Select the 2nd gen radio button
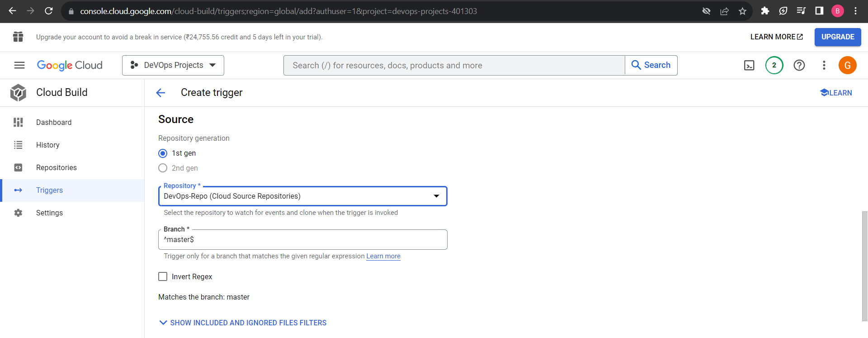The width and height of the screenshot is (868, 338). pos(163,168)
